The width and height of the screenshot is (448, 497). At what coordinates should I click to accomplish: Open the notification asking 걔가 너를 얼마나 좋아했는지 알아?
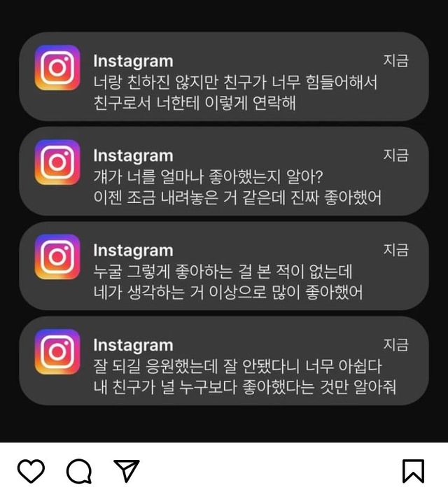click(224, 171)
